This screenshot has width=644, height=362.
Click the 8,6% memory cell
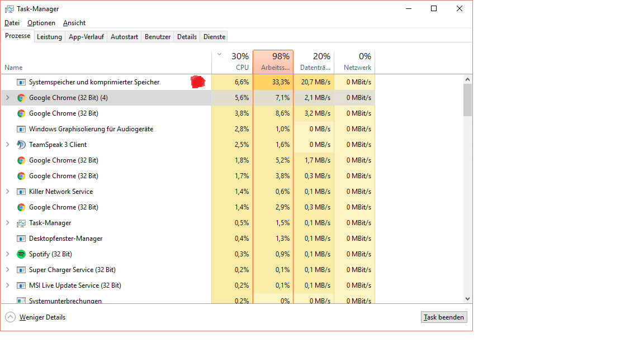coord(273,113)
